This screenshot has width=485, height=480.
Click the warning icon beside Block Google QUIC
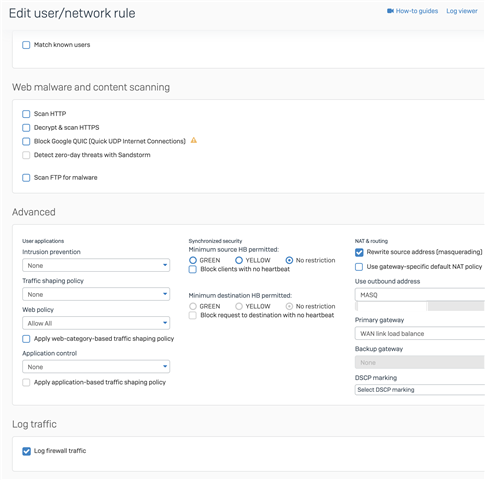coord(194,140)
